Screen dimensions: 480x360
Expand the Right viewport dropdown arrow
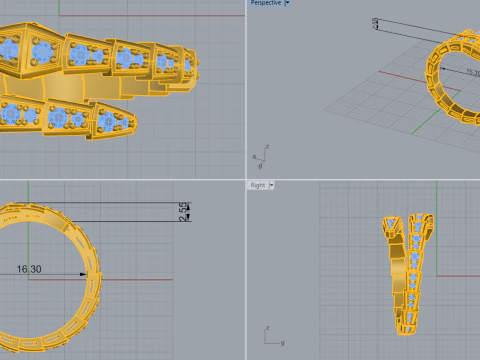272,185
